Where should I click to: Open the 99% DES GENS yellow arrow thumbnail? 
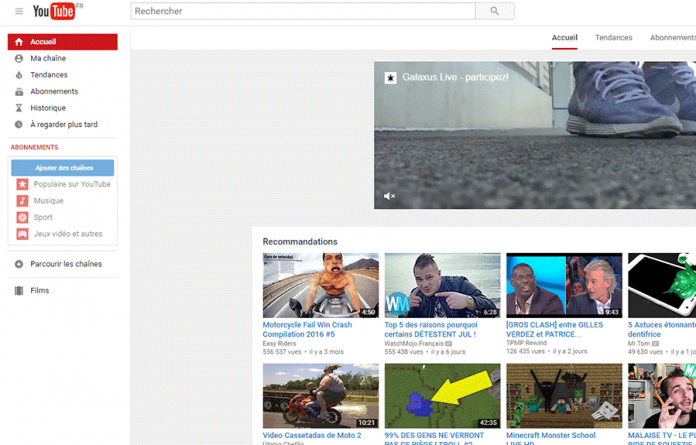pyautogui.click(x=443, y=396)
